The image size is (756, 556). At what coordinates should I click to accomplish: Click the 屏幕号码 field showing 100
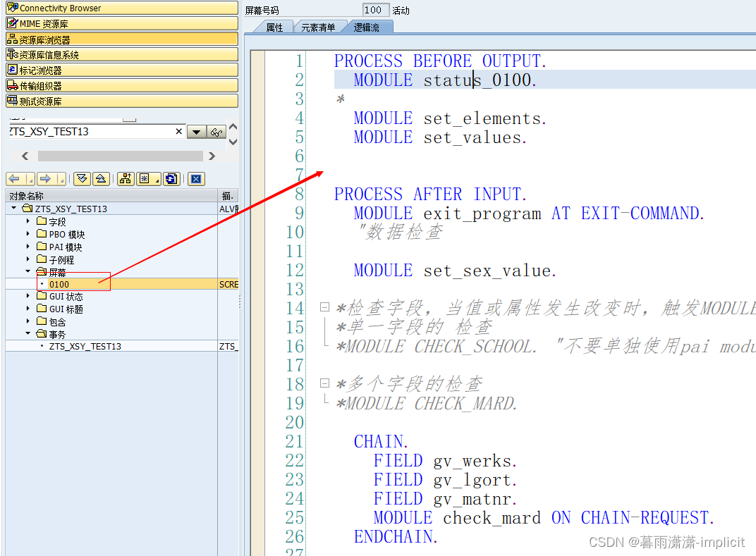pyautogui.click(x=376, y=10)
